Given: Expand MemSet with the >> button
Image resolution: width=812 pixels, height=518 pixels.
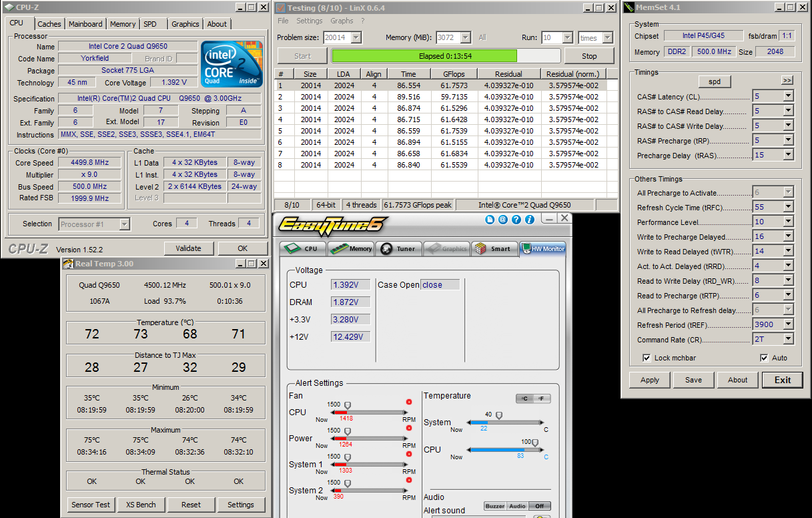Looking at the screenshot, I should pos(787,80).
